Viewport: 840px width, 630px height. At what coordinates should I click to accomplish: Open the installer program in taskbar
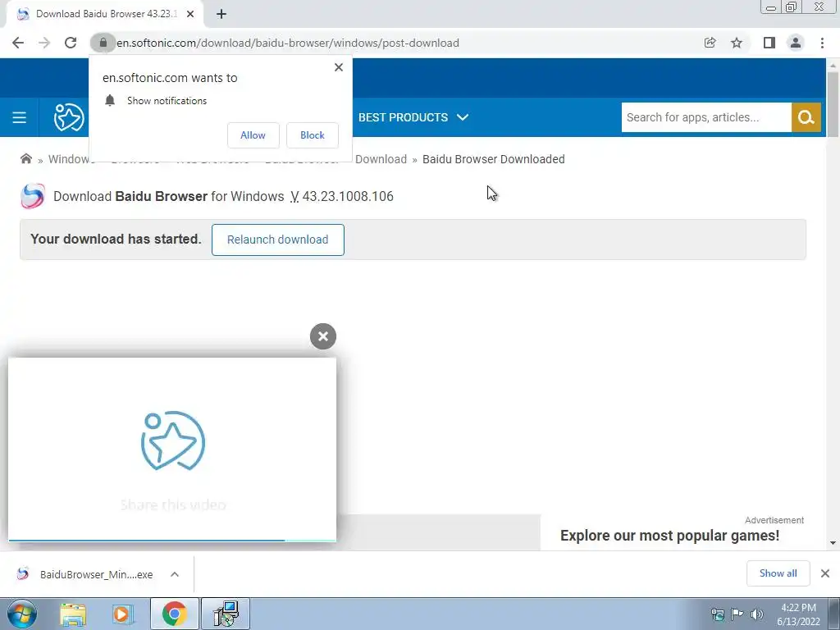point(226,614)
